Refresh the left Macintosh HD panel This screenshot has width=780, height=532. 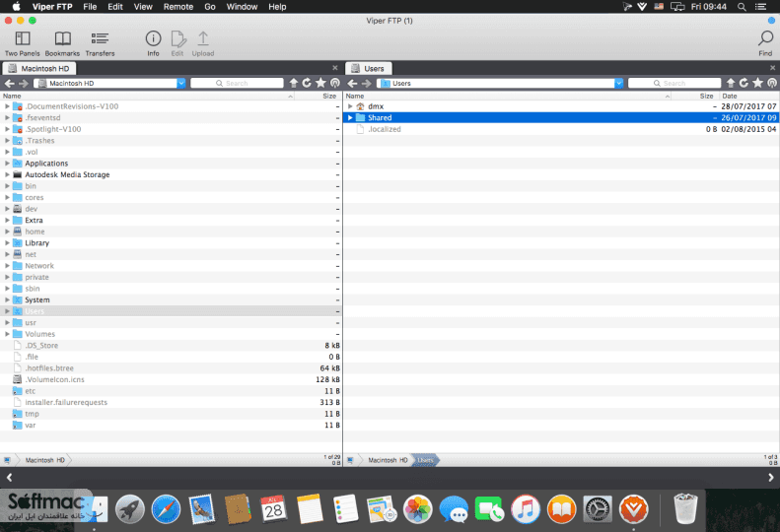click(307, 83)
